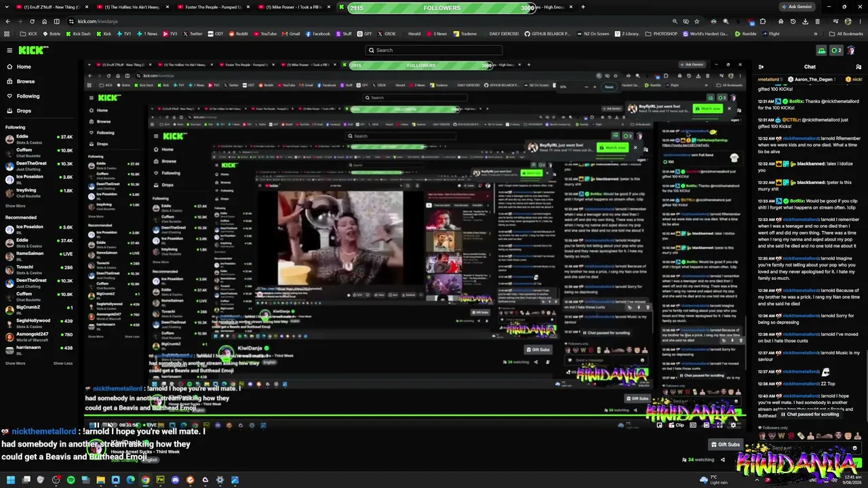Open the TV1 bookmark
868x488 pixels.
[125, 34]
